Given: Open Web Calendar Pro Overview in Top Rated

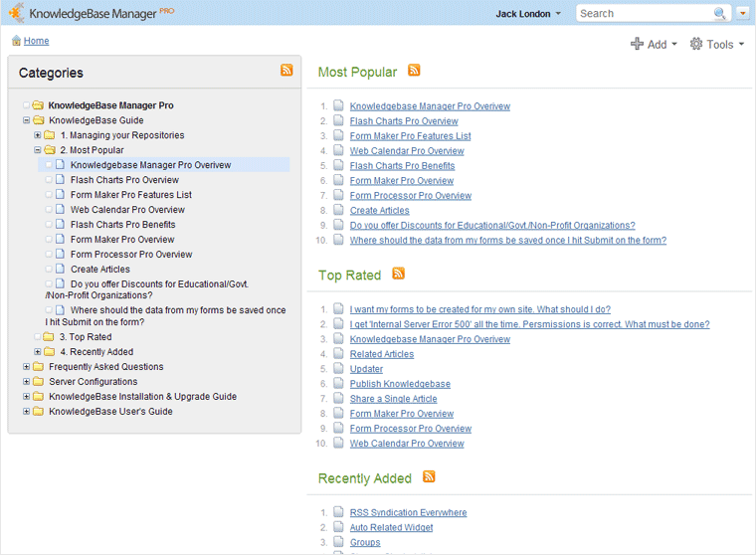Looking at the screenshot, I should (x=407, y=444).
